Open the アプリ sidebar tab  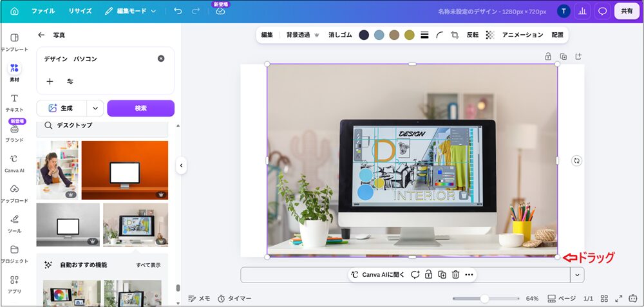pos(14,285)
